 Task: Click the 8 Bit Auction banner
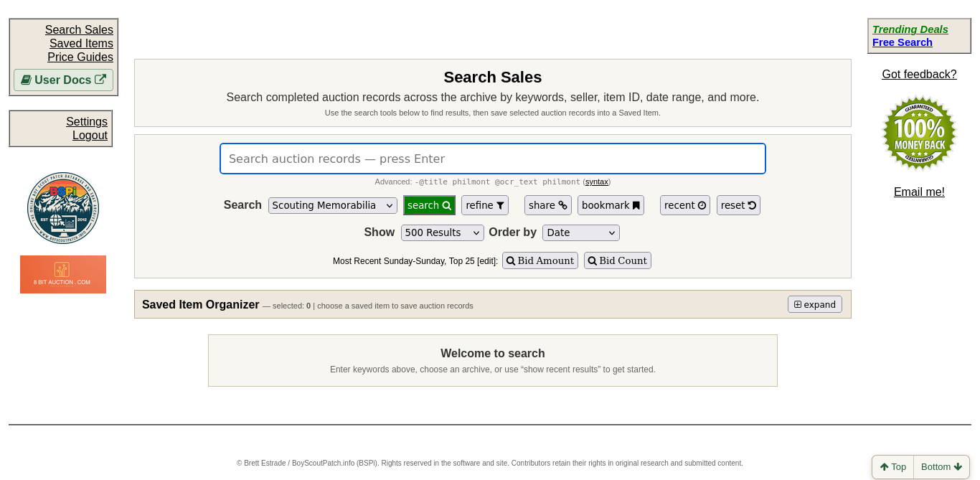pos(63,274)
